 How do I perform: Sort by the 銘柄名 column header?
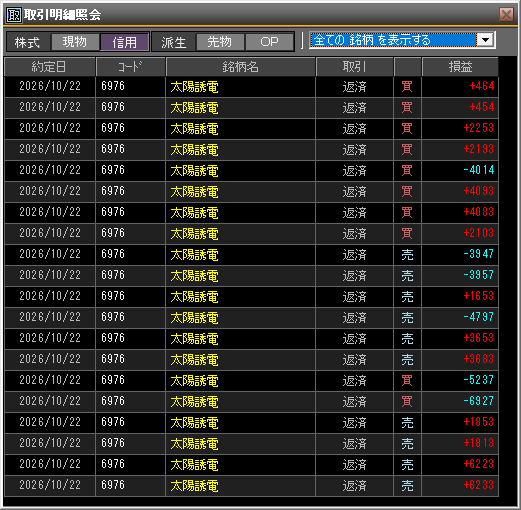[240, 67]
